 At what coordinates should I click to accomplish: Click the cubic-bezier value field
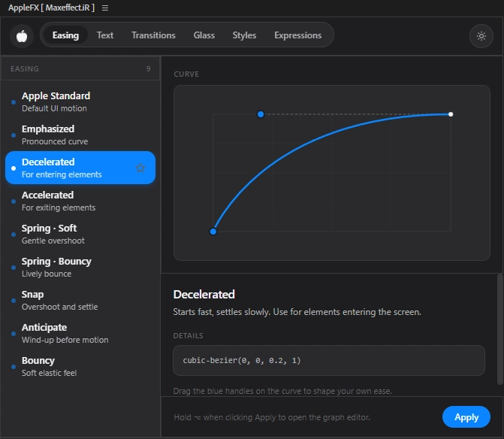click(329, 361)
